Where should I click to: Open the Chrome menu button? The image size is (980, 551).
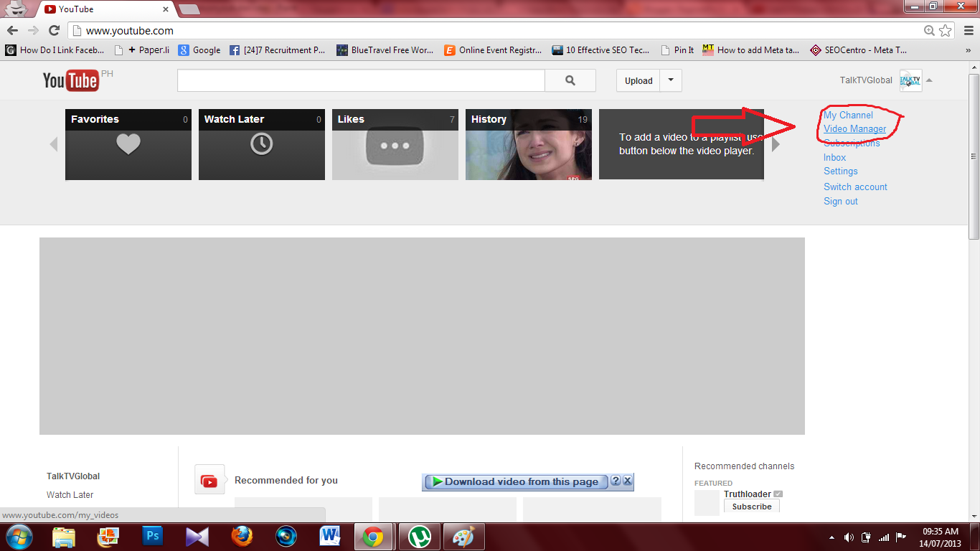[x=967, y=30]
